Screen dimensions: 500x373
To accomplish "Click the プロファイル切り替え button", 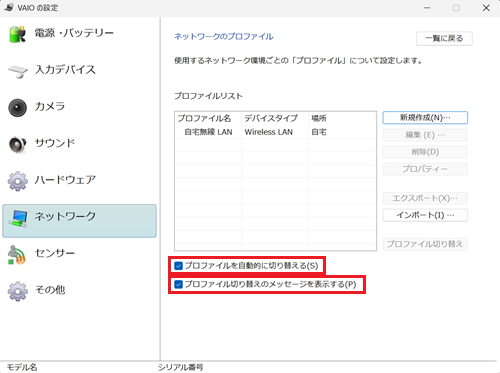I will click(x=425, y=244).
